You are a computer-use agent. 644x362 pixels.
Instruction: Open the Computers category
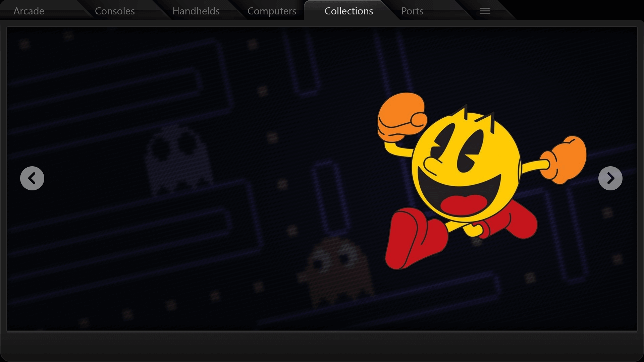tap(272, 11)
